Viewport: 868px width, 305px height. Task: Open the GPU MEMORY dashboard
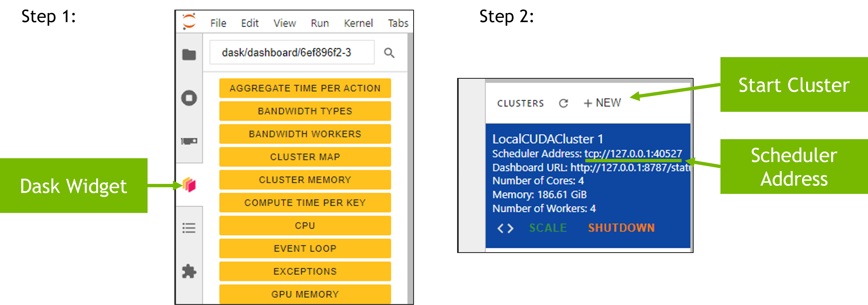[x=305, y=294]
